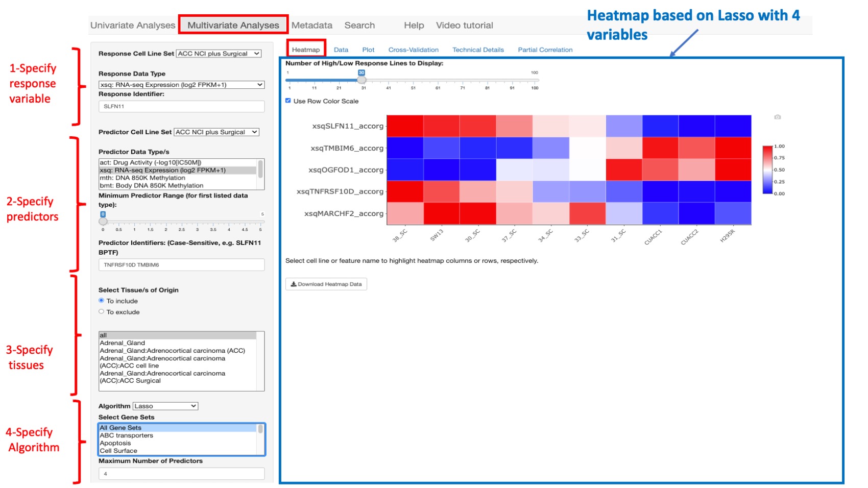
Task: Open the Technical Details tab
Action: point(477,50)
